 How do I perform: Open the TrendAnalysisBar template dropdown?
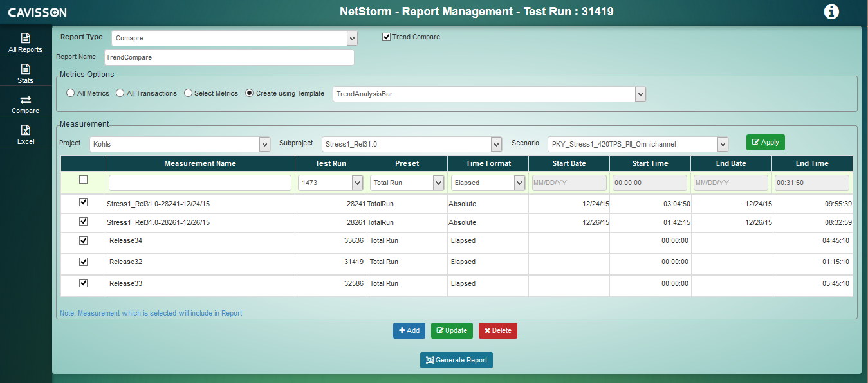click(489, 94)
